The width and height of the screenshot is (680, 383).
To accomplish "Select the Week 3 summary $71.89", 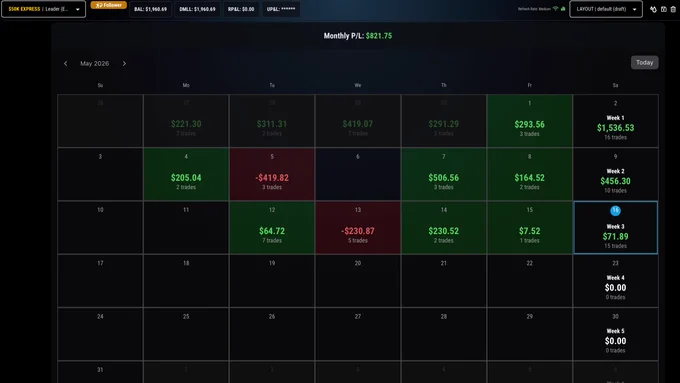I will coord(615,228).
